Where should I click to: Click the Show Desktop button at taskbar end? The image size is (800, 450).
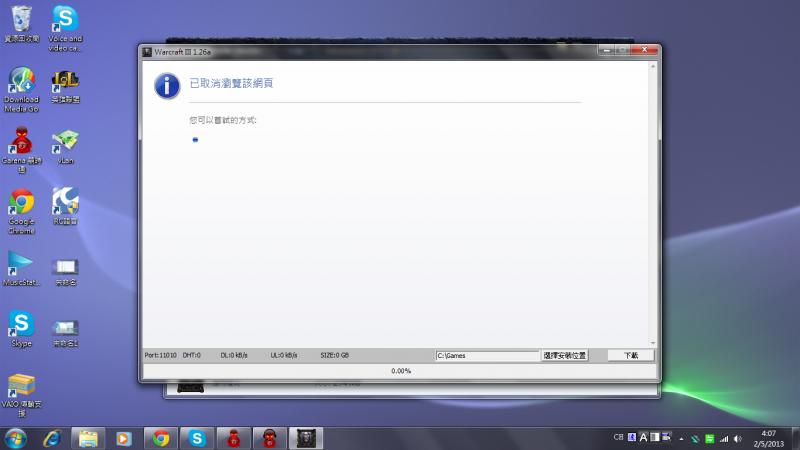[795, 438]
